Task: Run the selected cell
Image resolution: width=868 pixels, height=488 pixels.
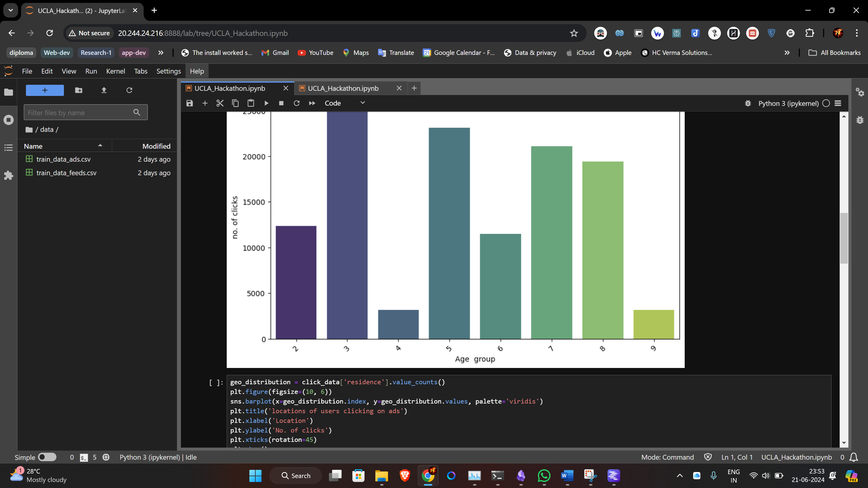Action: click(266, 103)
